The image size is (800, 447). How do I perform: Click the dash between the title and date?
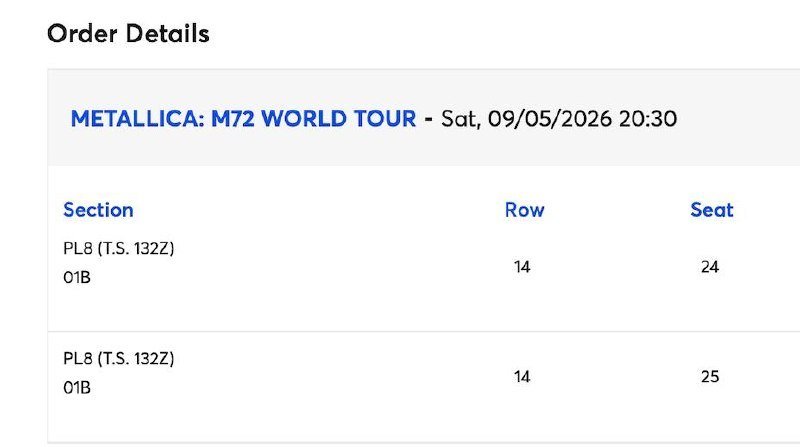pyautogui.click(x=428, y=119)
